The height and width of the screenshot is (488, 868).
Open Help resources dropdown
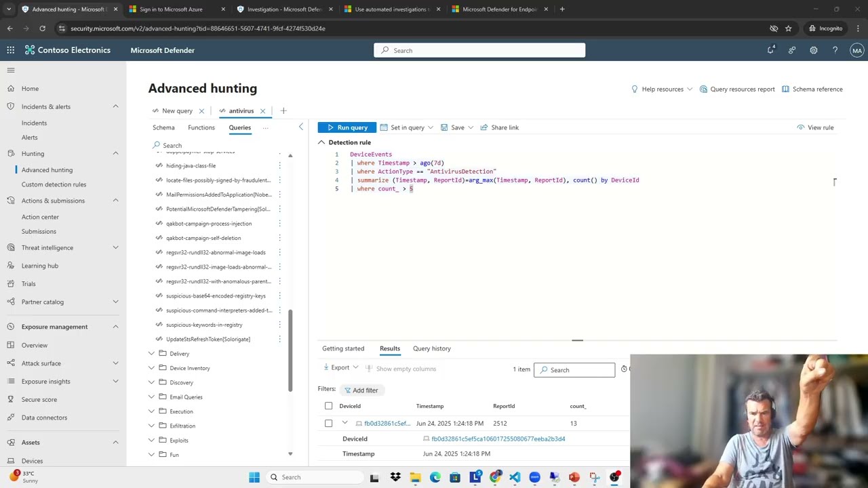(x=662, y=89)
